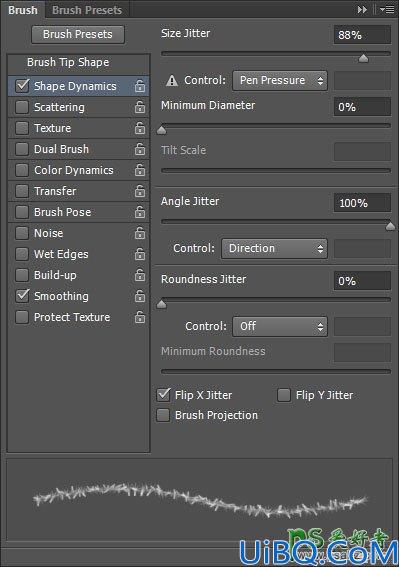Image resolution: width=399 pixels, height=567 pixels.
Task: Select the Dual Brush row label
Action: coord(61,149)
